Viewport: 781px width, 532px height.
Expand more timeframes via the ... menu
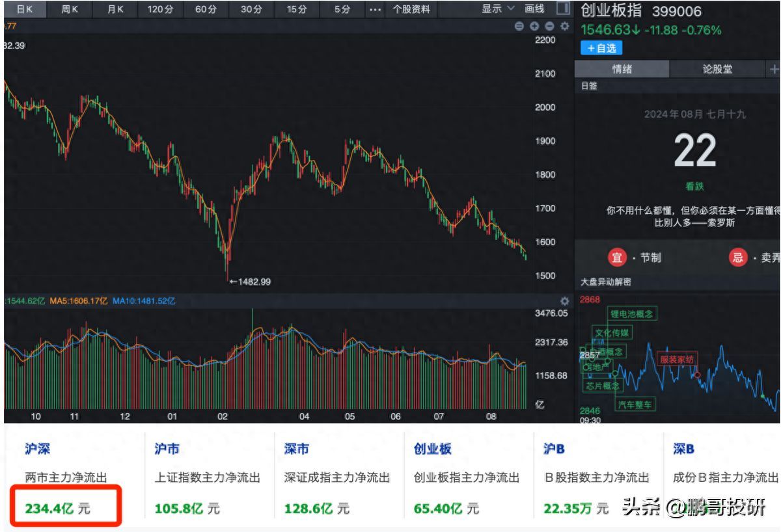tap(374, 10)
